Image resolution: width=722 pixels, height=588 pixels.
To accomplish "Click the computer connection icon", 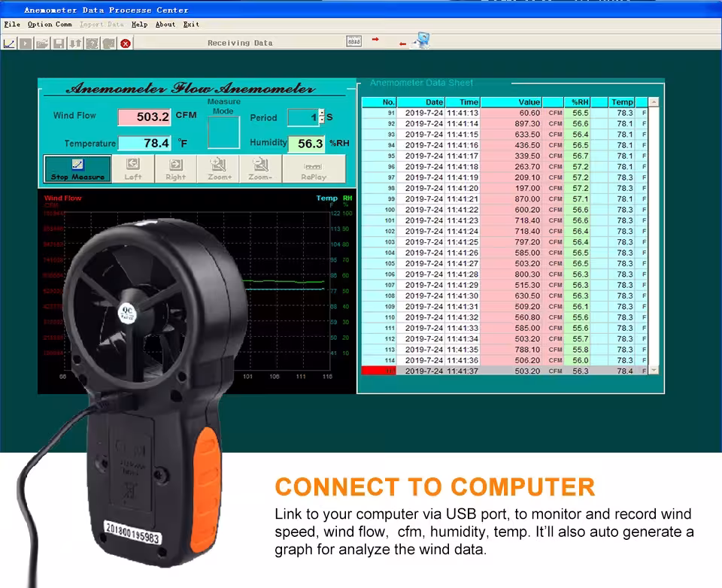I will tap(421, 41).
